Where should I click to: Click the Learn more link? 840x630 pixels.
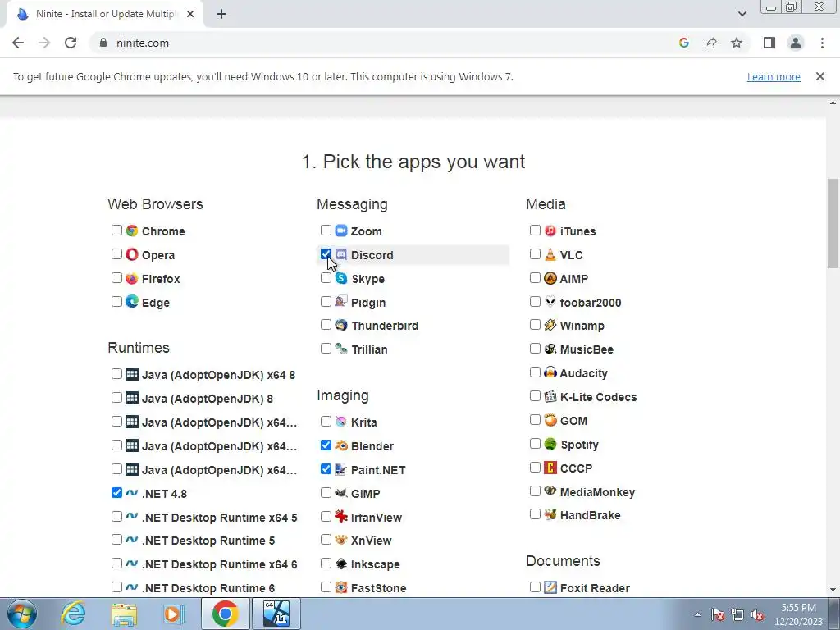coord(774,76)
